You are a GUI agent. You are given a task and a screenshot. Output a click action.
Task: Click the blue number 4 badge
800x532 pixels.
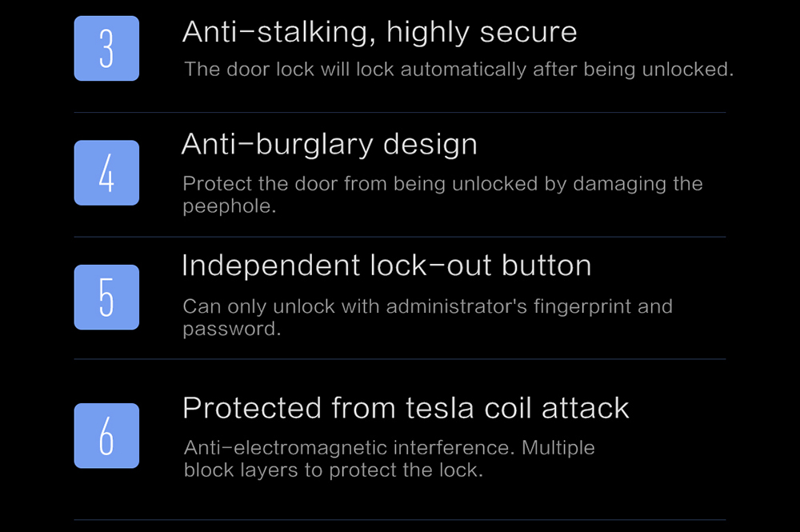[x=106, y=173]
